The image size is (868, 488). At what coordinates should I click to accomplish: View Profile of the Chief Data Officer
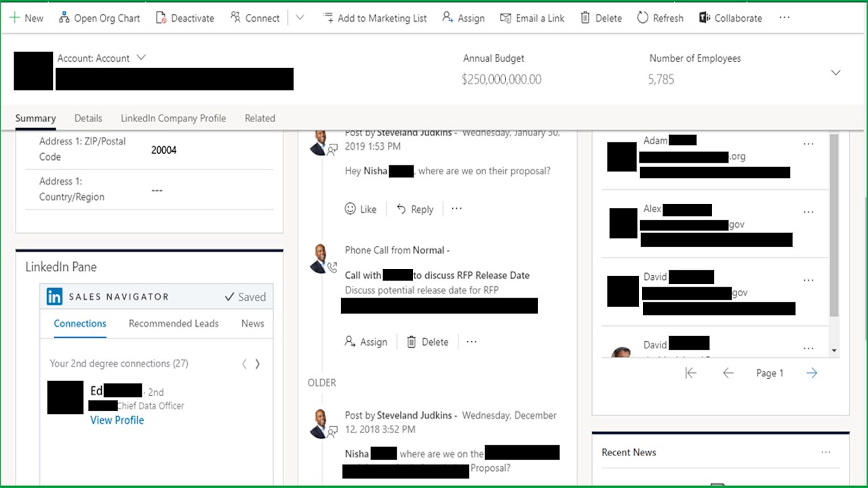coord(117,420)
